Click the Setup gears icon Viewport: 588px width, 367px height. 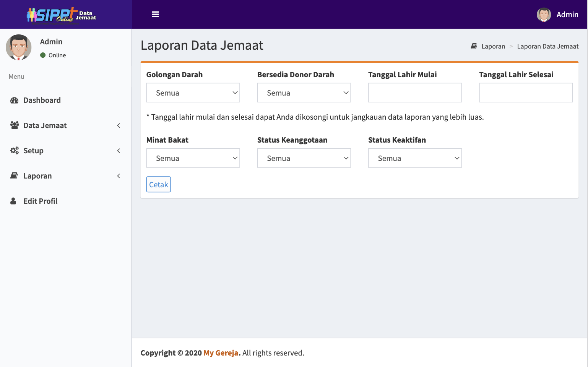pos(15,151)
